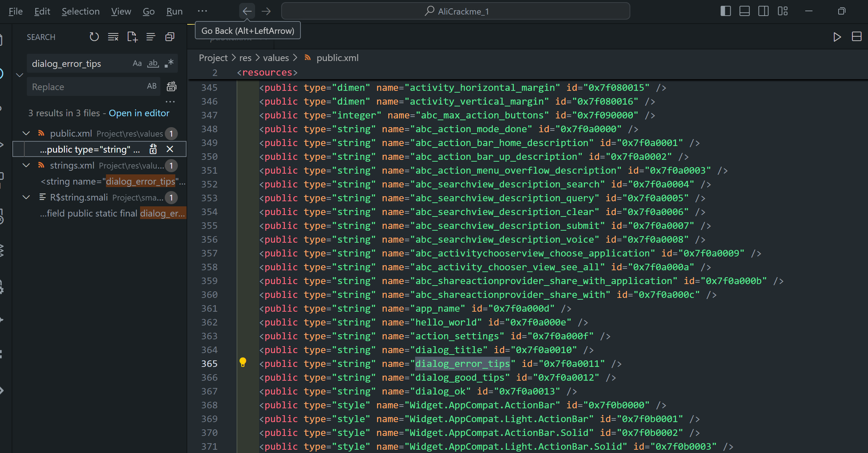
Task: Open the Selection menu
Action: coord(81,11)
